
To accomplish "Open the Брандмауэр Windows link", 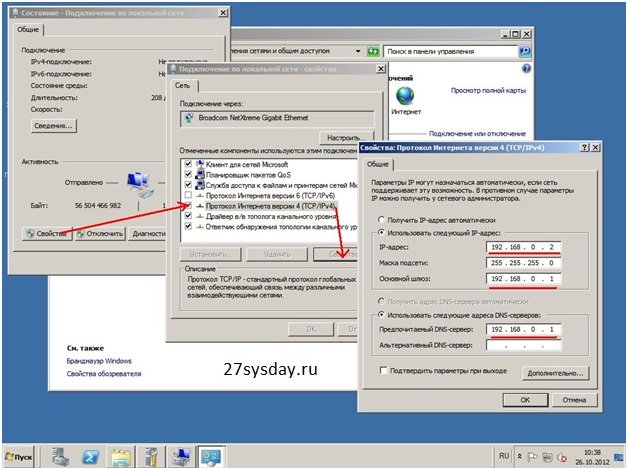I will pyautogui.click(x=99, y=360).
